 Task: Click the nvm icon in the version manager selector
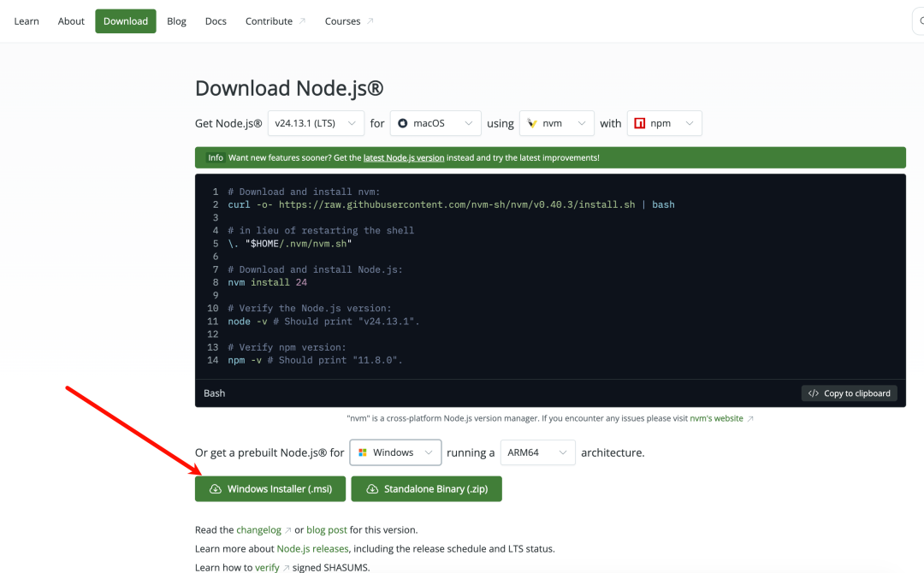coord(530,123)
